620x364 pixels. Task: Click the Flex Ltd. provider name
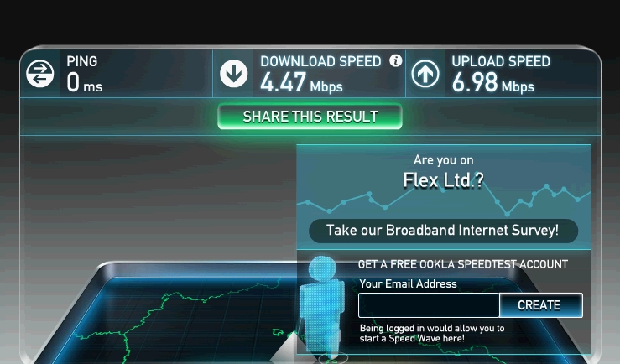tap(443, 180)
